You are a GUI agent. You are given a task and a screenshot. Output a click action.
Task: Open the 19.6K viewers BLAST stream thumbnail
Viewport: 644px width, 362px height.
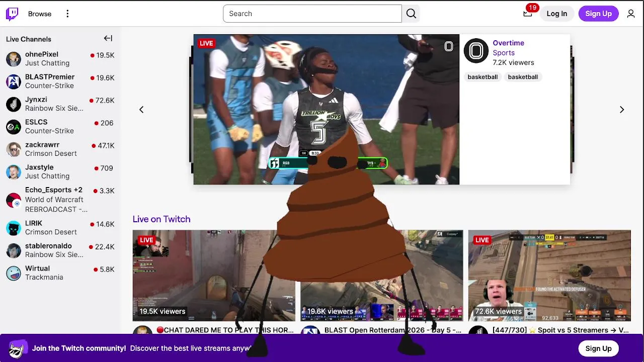pyautogui.click(x=382, y=276)
